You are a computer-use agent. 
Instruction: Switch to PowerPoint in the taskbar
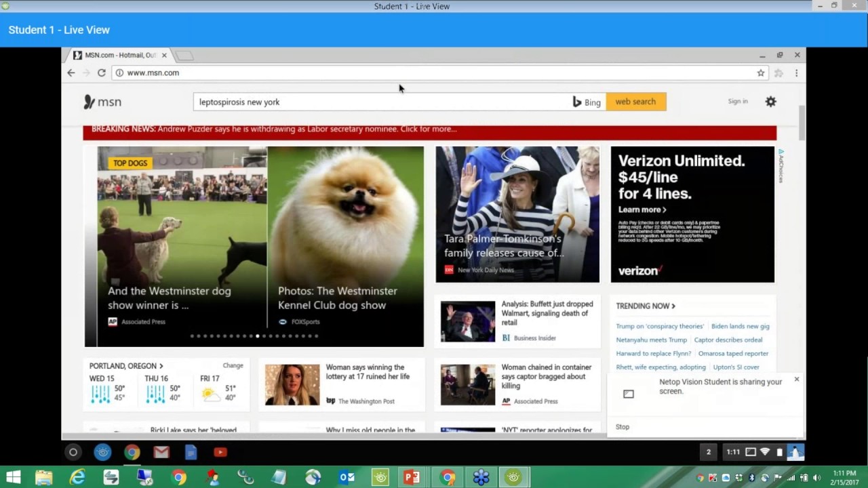(412, 478)
